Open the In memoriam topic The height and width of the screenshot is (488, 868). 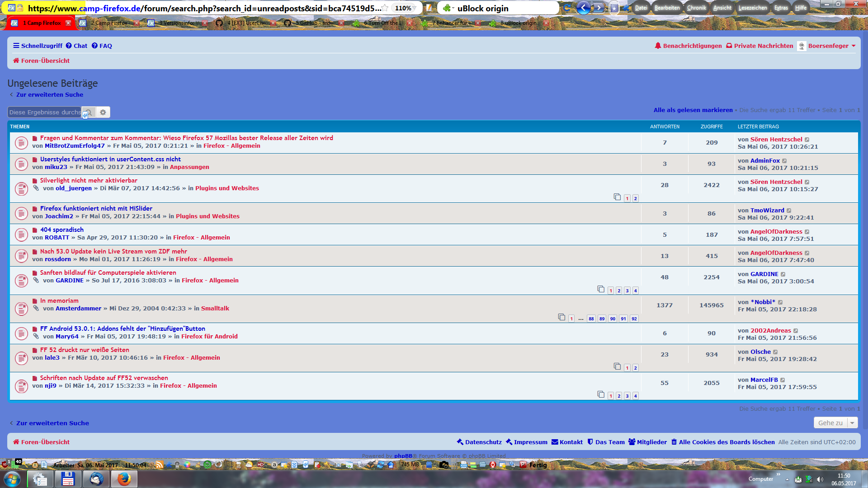pyautogui.click(x=59, y=300)
